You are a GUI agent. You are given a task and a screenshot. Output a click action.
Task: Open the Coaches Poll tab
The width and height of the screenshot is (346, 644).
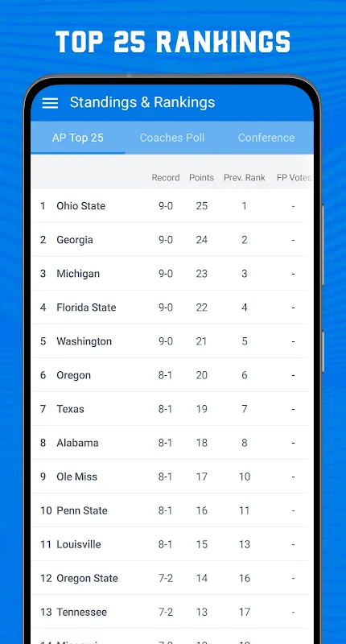pos(172,138)
